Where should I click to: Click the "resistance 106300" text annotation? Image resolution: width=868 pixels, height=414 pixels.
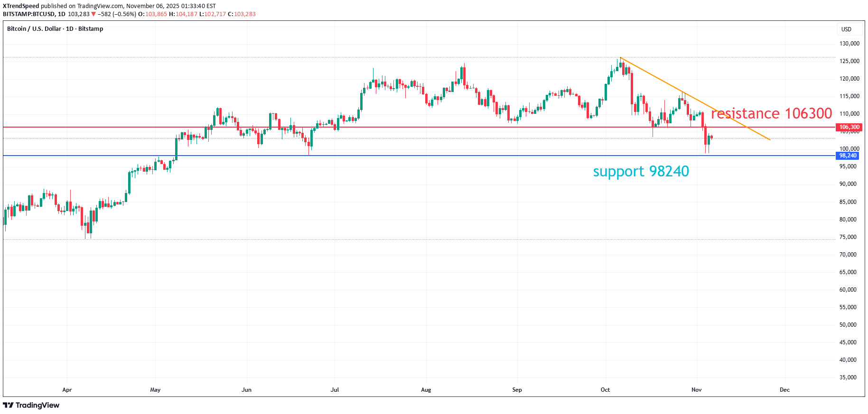click(x=771, y=113)
